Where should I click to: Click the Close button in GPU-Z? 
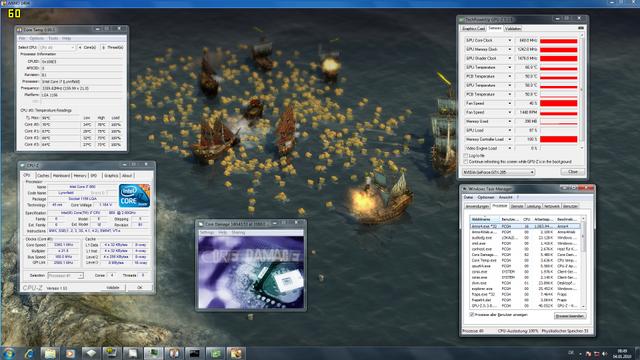coord(573,172)
